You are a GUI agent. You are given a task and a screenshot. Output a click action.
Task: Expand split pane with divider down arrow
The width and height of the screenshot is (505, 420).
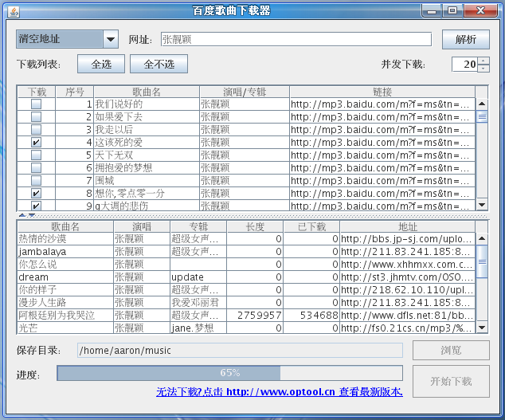pyautogui.click(x=32, y=215)
